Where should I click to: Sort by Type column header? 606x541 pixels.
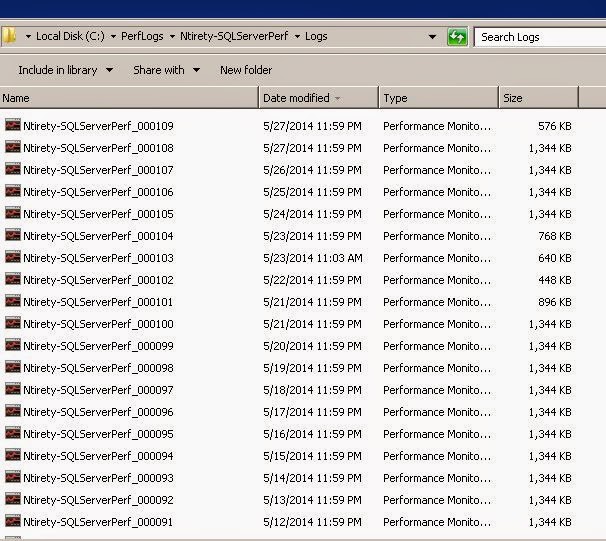pyautogui.click(x=439, y=98)
